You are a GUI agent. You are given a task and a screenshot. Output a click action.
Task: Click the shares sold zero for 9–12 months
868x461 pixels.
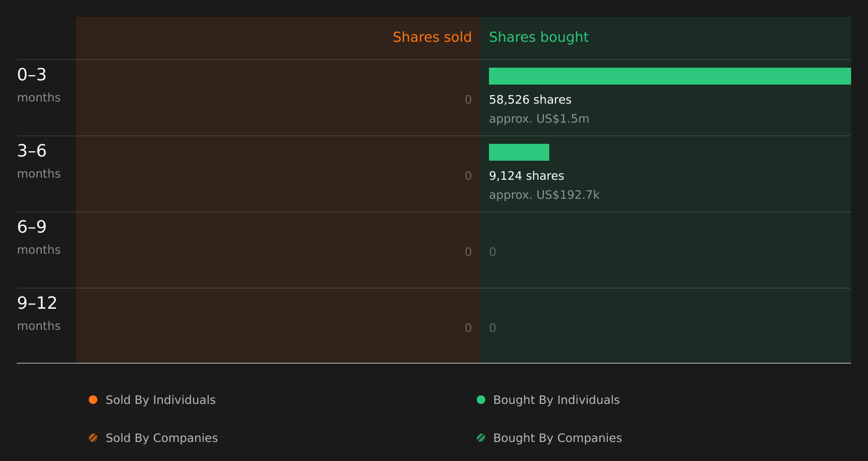point(468,328)
